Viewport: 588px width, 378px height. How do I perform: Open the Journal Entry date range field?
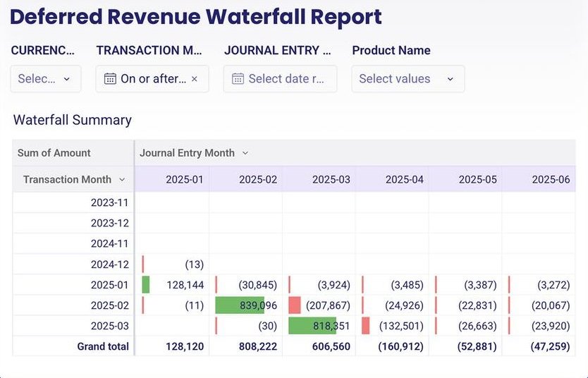(x=280, y=79)
